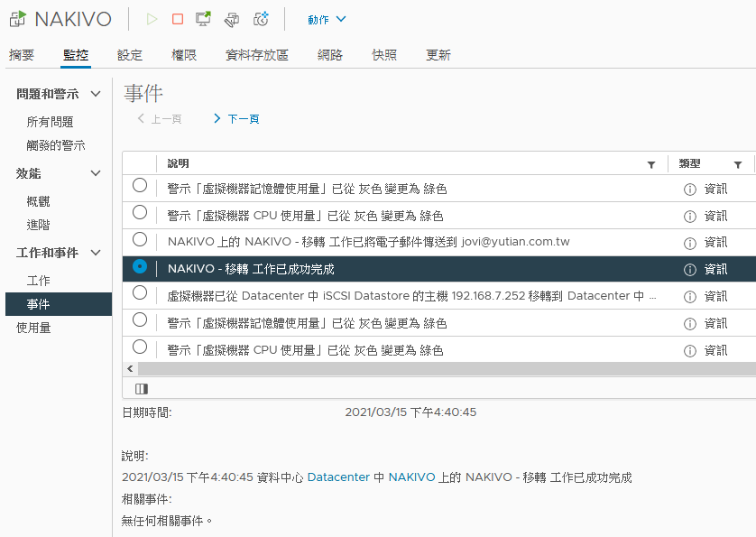Switch to the 摘要 tab
The image size is (756, 537).
(x=22, y=55)
